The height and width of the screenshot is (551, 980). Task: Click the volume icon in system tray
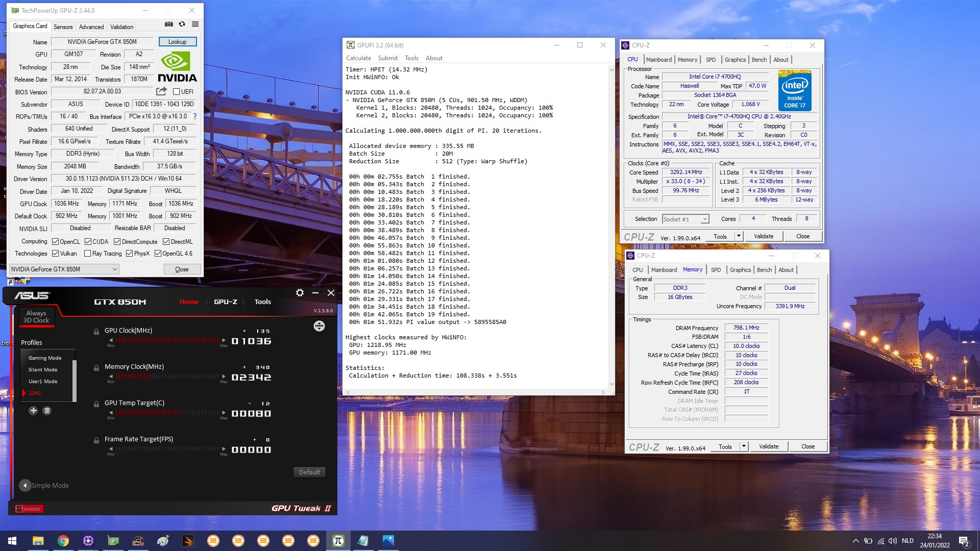pos(892,541)
